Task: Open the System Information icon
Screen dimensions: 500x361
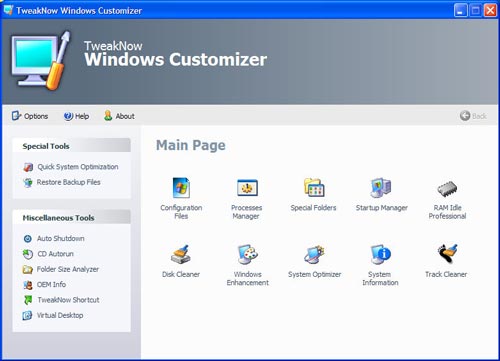Action: 381,255
